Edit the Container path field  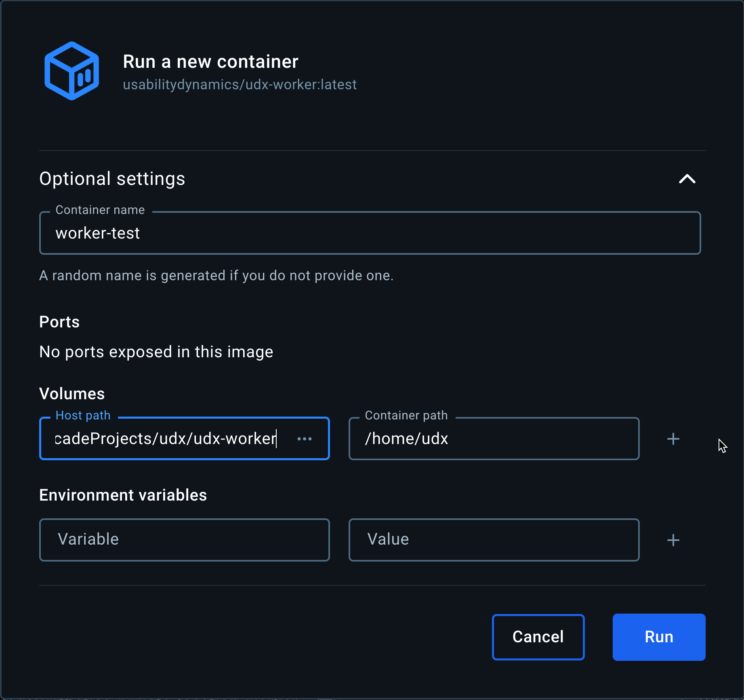(494, 438)
